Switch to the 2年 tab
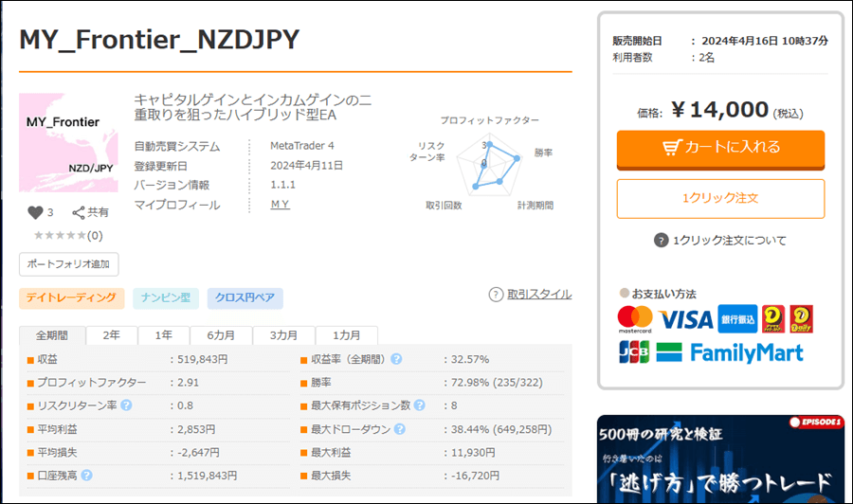 (111, 335)
